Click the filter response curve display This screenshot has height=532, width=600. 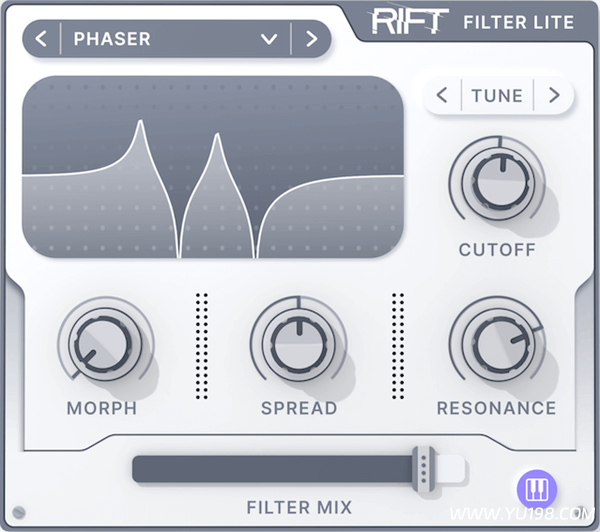(213, 167)
